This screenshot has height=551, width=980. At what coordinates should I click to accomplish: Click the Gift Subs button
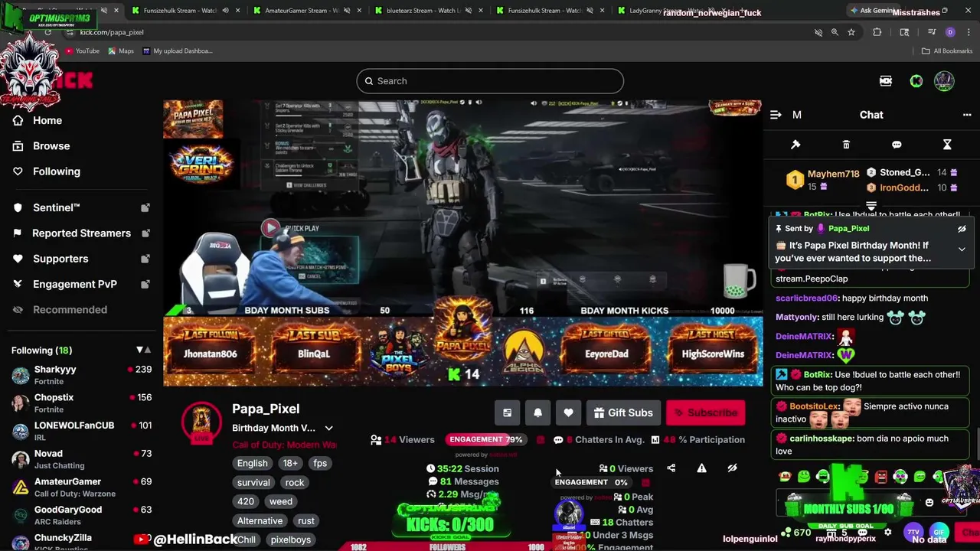point(622,412)
